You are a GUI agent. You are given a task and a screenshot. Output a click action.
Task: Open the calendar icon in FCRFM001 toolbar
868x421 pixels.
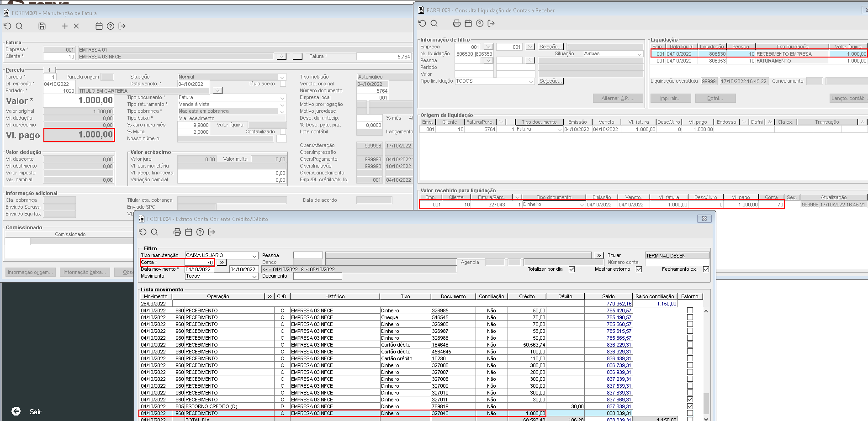pos(99,26)
